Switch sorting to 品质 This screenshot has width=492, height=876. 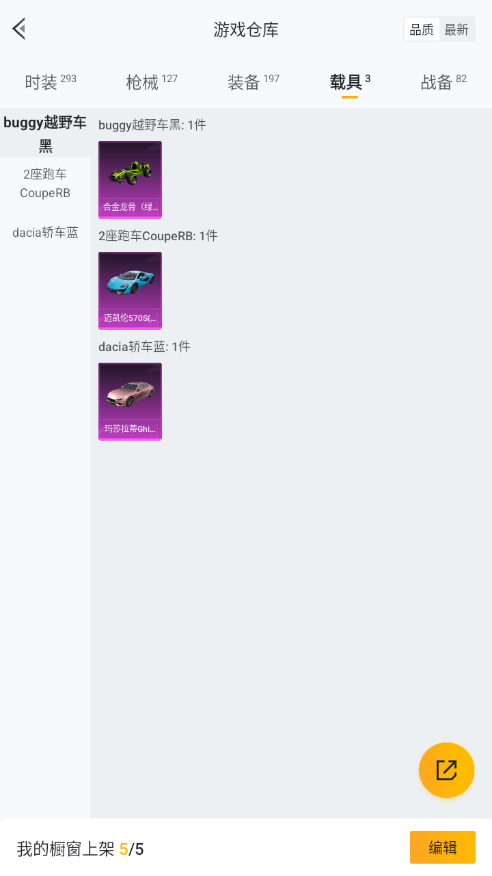(422, 30)
